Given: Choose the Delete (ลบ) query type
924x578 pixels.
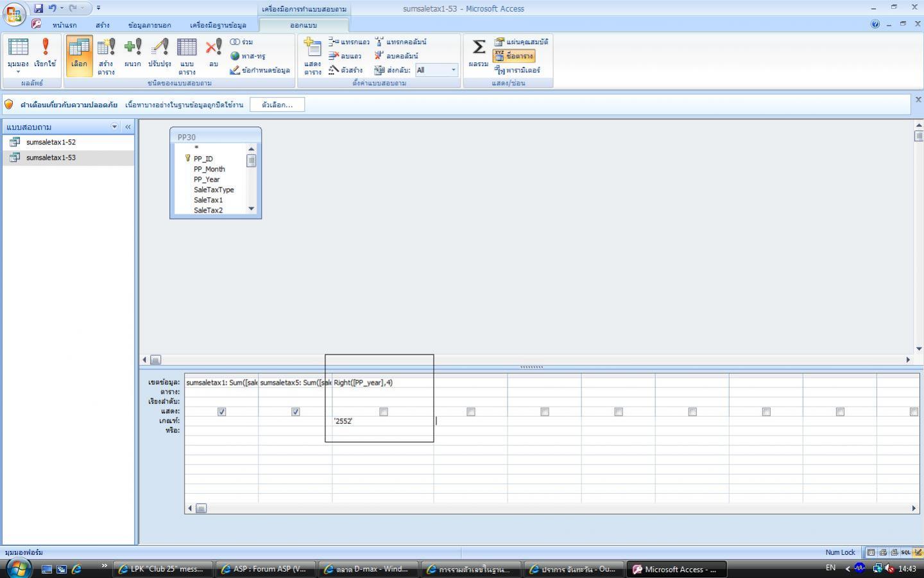Looking at the screenshot, I should tap(214, 53).
